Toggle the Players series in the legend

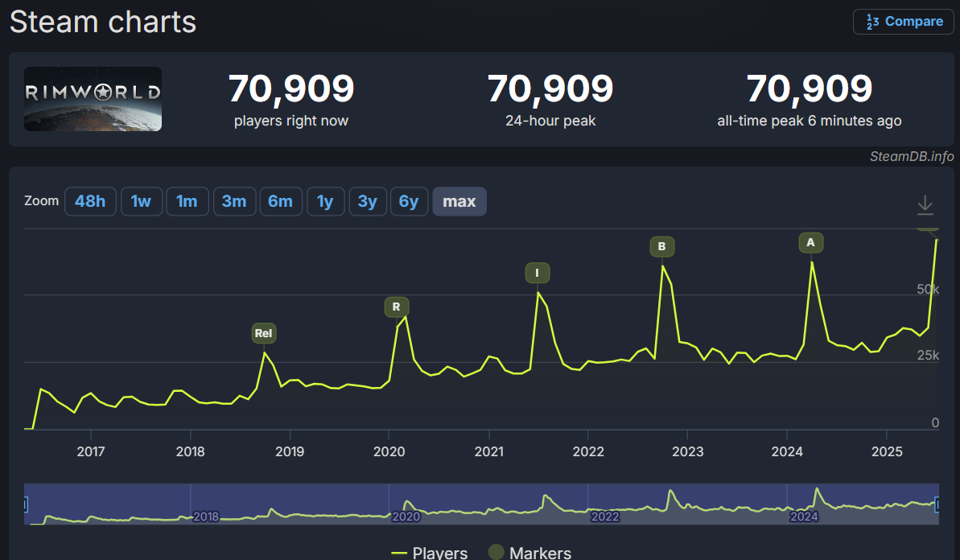click(x=429, y=553)
